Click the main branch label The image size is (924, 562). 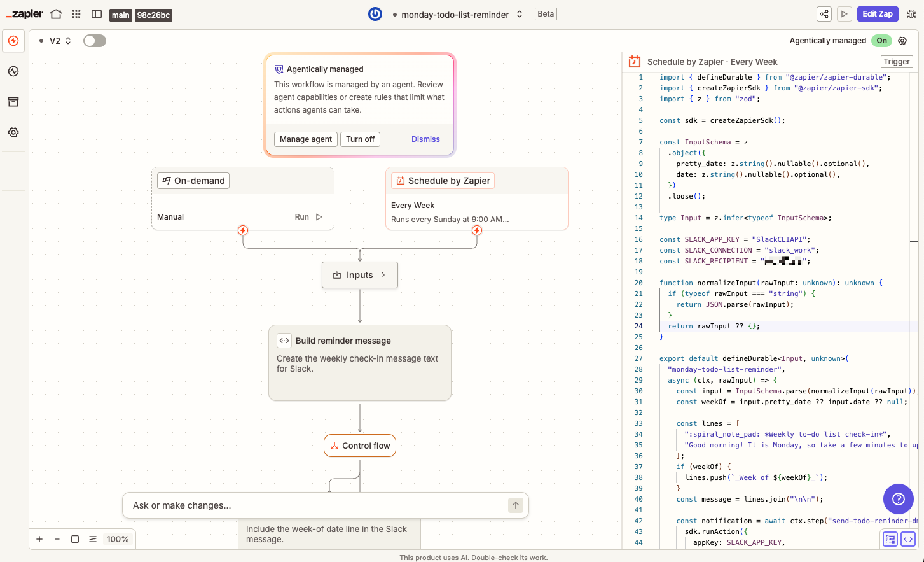[x=121, y=15]
